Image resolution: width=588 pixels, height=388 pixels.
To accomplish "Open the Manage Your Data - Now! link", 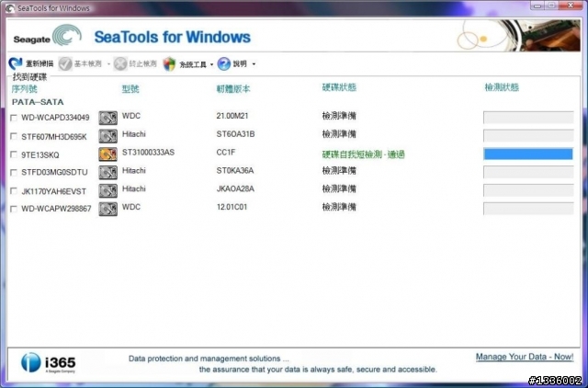I will (525, 357).
